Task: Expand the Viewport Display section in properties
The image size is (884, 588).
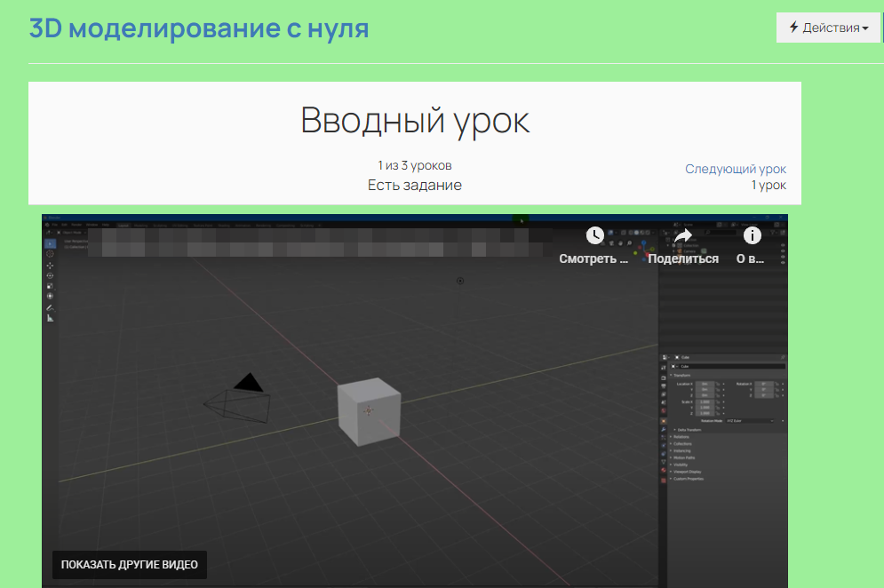Action: pos(686,472)
